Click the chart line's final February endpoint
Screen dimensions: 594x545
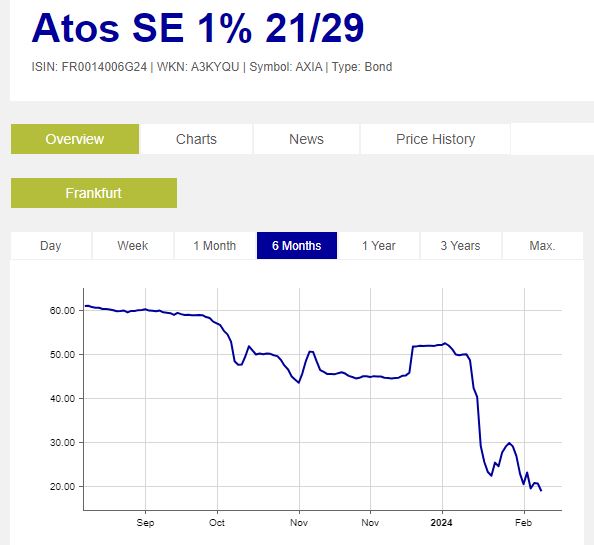(x=541, y=491)
